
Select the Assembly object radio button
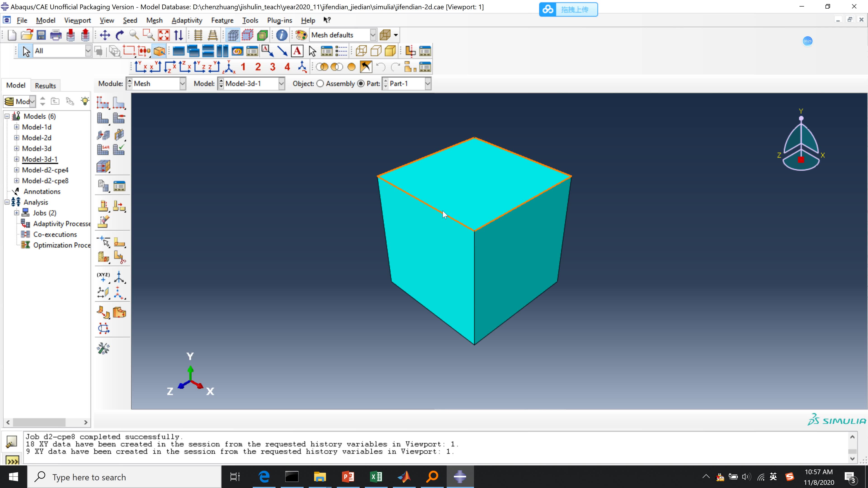[320, 84]
